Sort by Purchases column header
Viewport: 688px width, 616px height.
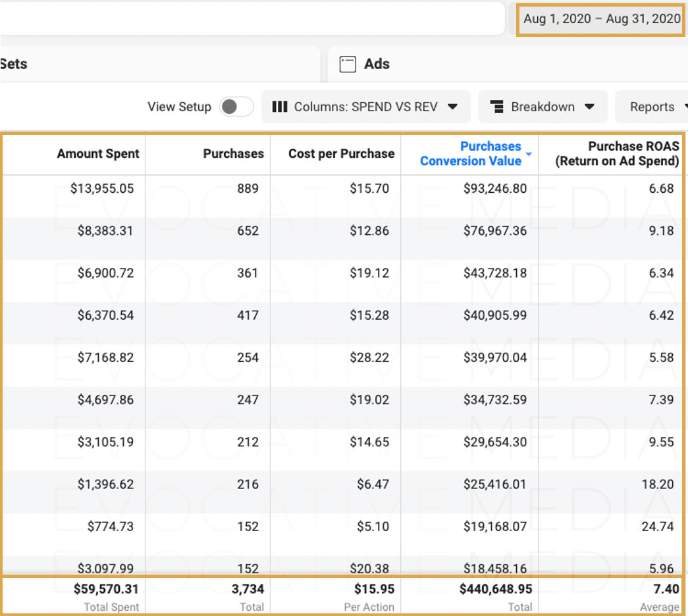tap(234, 153)
